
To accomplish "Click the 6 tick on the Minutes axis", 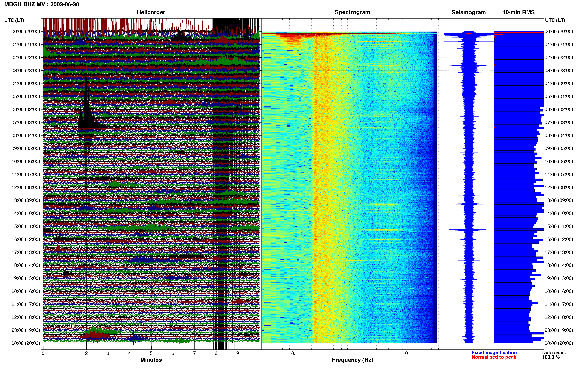I will [173, 353].
